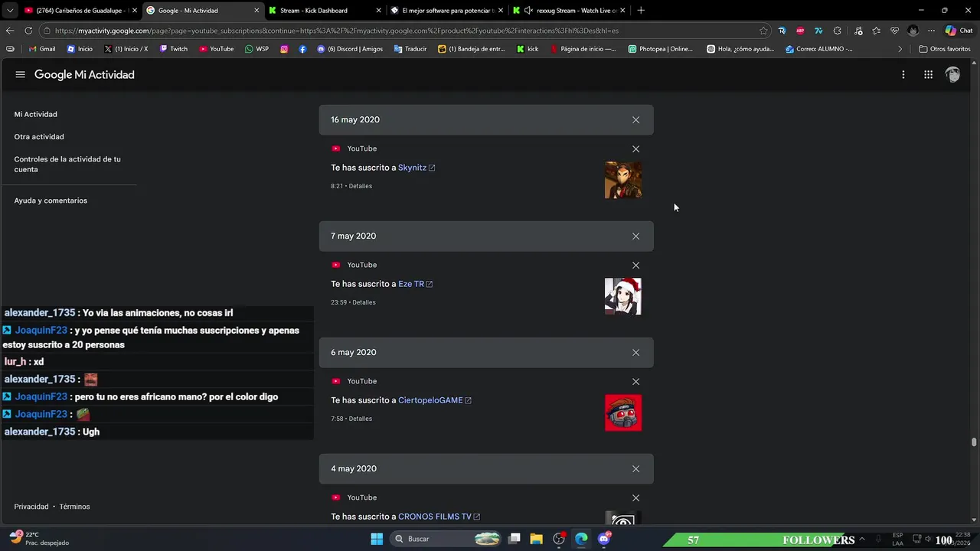Delete all activity from 7 may 2020
Viewport: 980px width, 551px height.
point(635,236)
